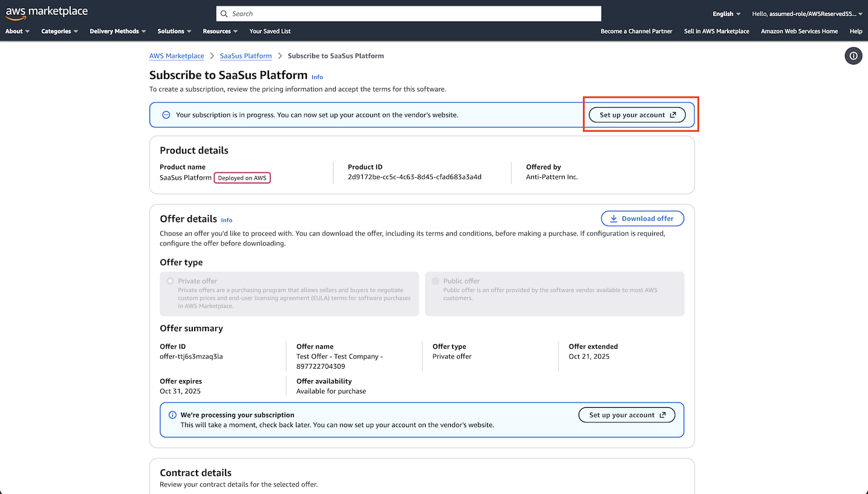Click the in-progress status icon in banner
The image size is (868, 494).
pyautogui.click(x=166, y=115)
